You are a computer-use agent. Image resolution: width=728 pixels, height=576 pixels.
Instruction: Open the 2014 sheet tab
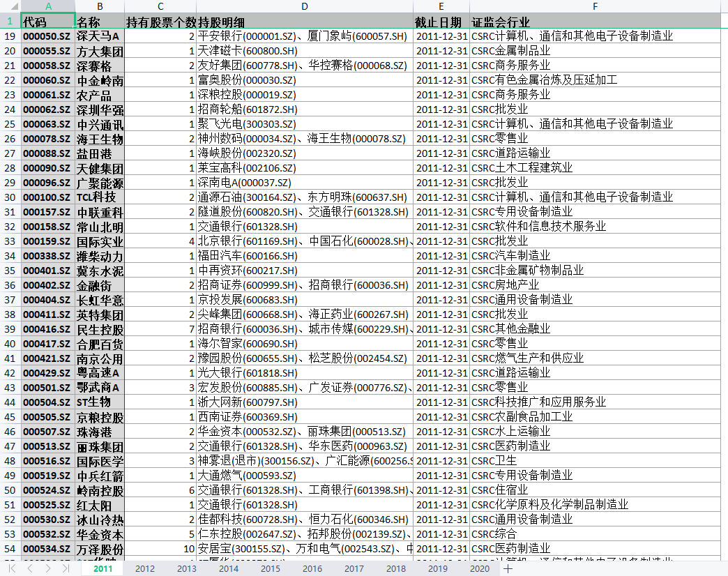[x=229, y=568]
